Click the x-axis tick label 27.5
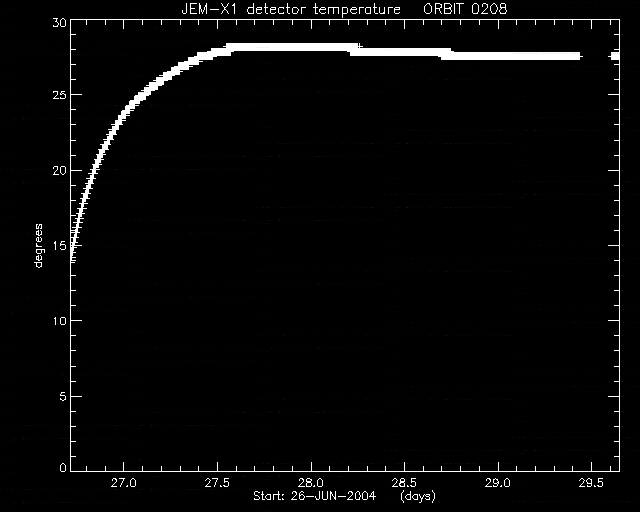Screen dimensions: 640x512 pos(217,483)
